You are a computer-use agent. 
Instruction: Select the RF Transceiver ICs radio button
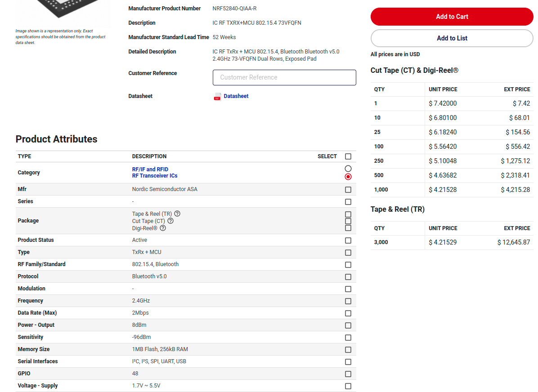tap(348, 177)
